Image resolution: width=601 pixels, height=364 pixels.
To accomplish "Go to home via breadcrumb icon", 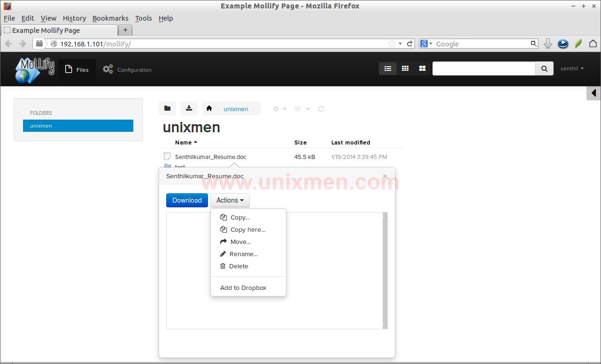I will (x=209, y=108).
